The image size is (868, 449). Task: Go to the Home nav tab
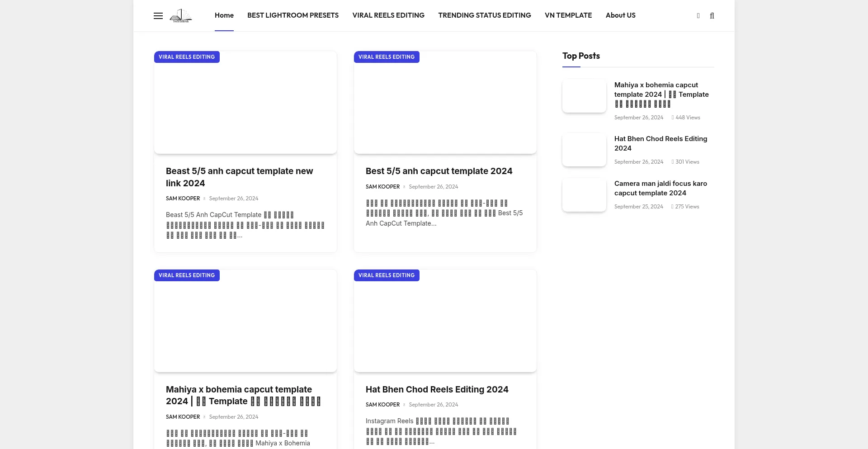point(224,15)
